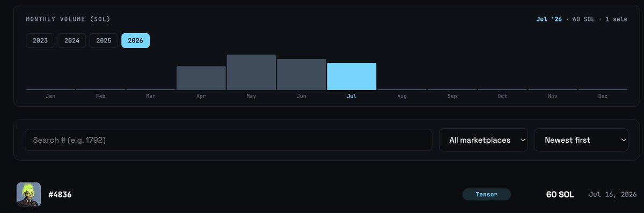Click the Monthly Volume (SOL) heading
This screenshot has height=213, width=644.
[68, 19]
